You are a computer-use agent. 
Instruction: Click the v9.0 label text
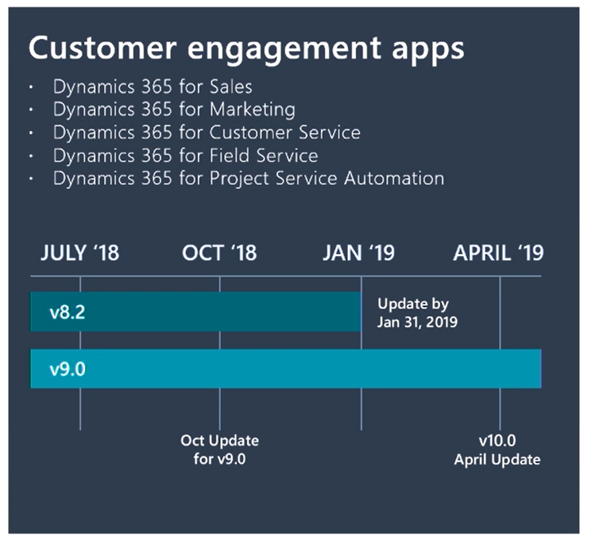(68, 369)
